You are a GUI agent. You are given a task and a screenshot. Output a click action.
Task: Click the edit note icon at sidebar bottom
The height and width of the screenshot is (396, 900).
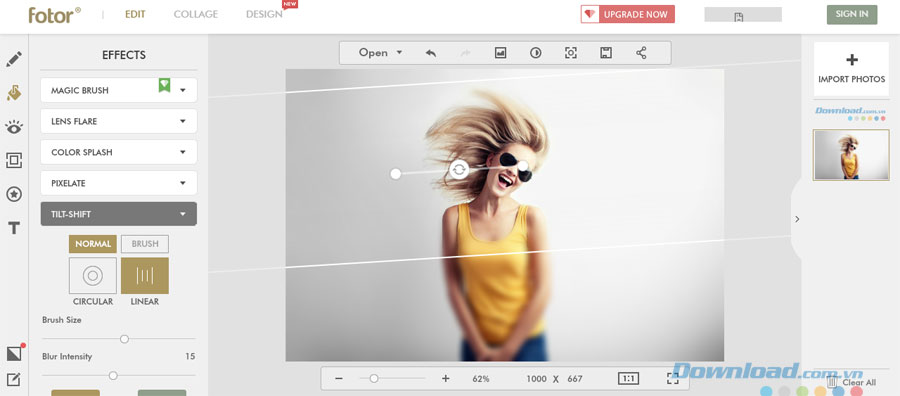[14, 380]
